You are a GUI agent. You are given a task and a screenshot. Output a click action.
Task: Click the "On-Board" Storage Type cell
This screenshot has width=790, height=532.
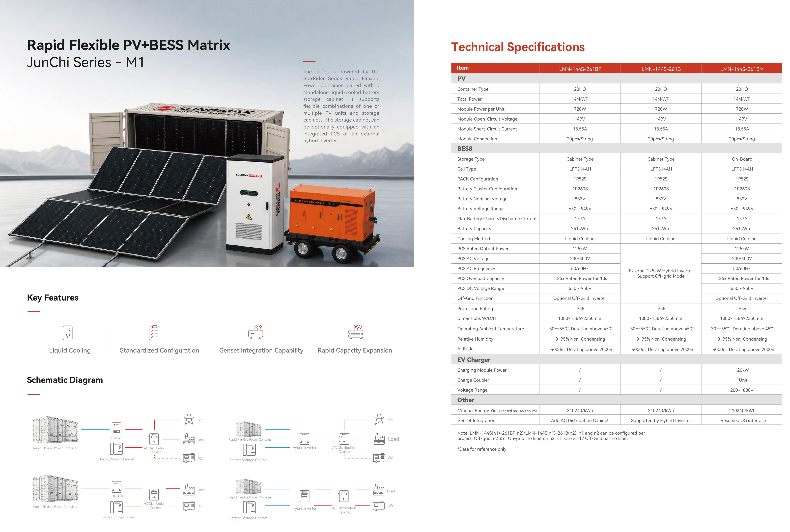coord(742,159)
